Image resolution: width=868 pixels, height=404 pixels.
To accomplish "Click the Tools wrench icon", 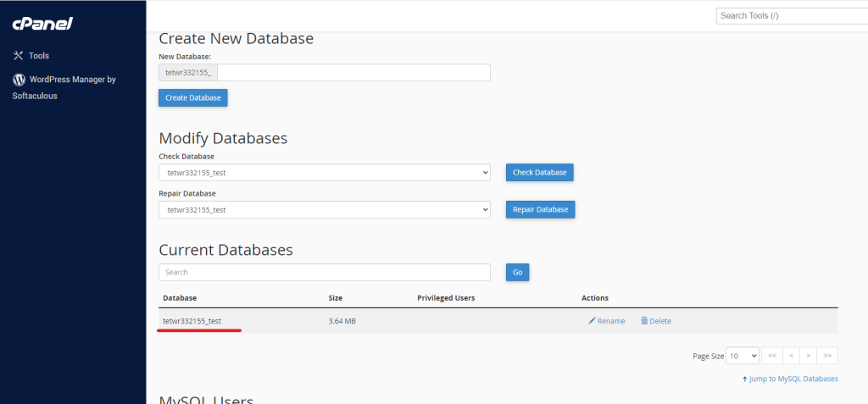I will tap(19, 56).
